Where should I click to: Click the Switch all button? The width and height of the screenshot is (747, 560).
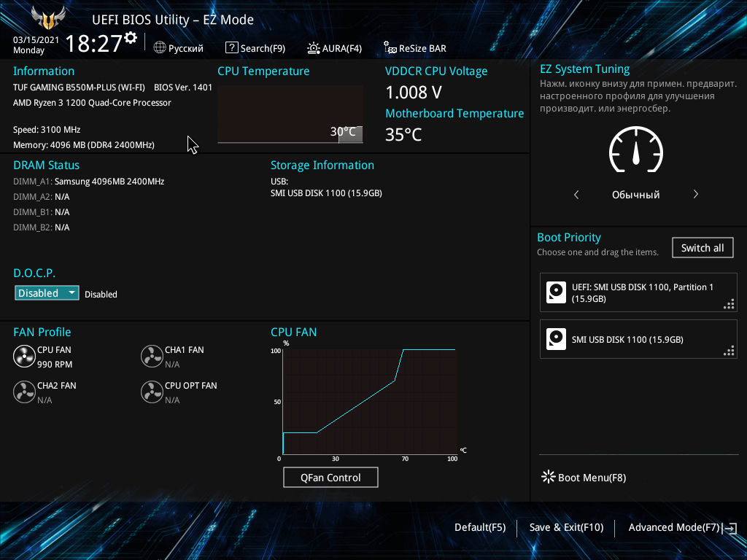(703, 248)
